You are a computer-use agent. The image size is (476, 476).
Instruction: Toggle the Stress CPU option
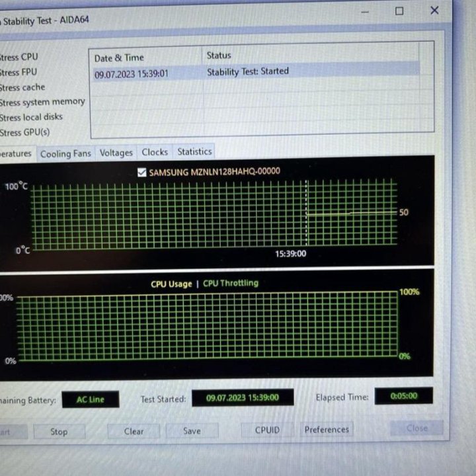point(19,57)
